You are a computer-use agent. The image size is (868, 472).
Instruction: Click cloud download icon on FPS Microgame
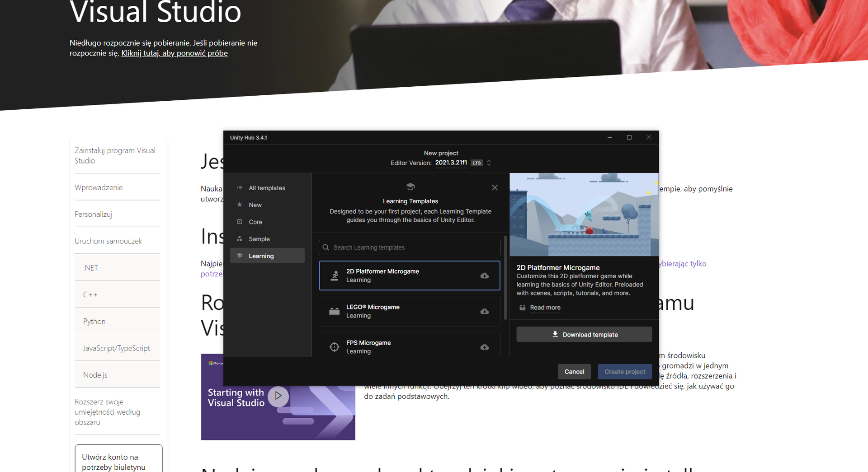484,347
